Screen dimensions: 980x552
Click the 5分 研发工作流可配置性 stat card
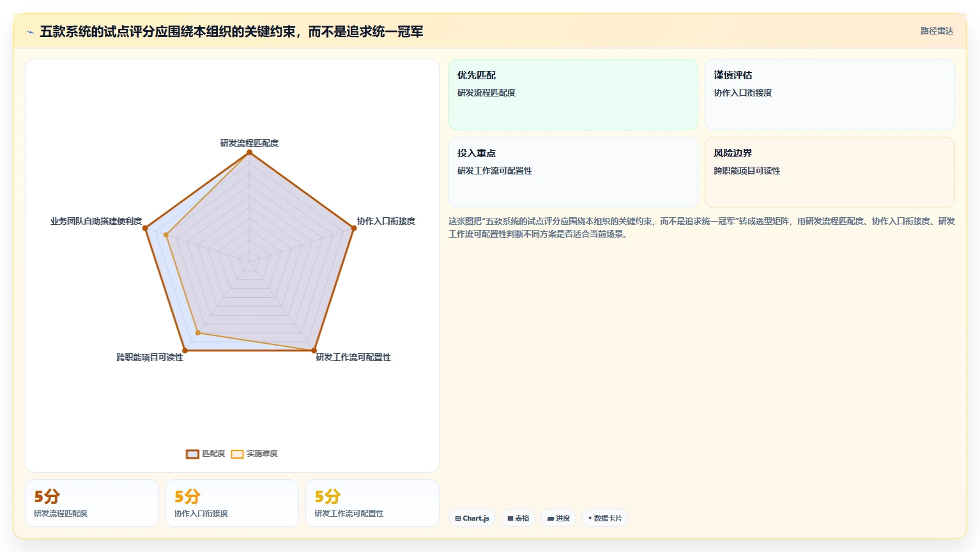click(x=372, y=503)
